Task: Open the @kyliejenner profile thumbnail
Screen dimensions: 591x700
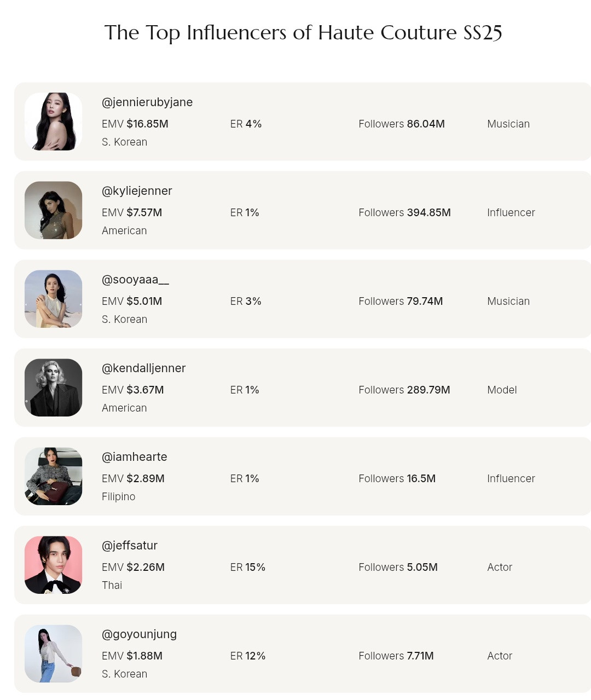Action: (54, 210)
